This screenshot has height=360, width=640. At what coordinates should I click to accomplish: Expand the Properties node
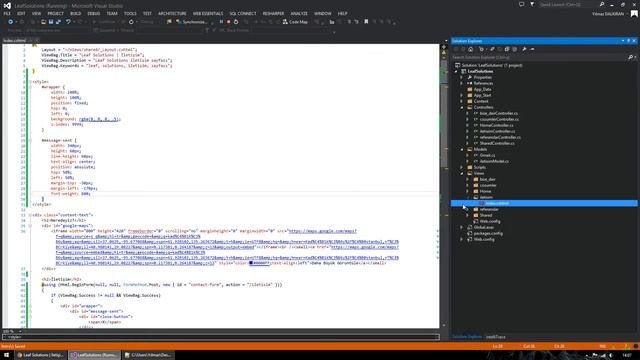click(462, 77)
